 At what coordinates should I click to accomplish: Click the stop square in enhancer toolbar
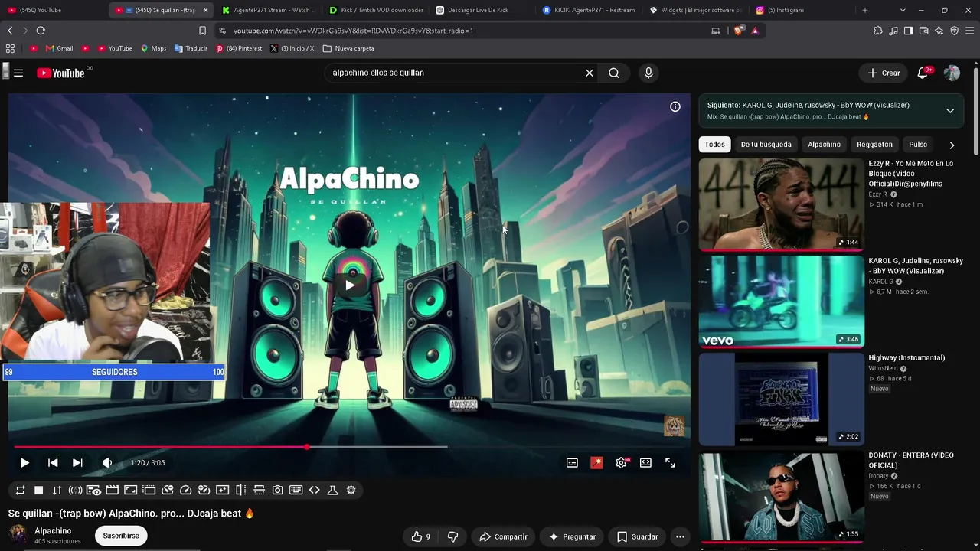38,491
